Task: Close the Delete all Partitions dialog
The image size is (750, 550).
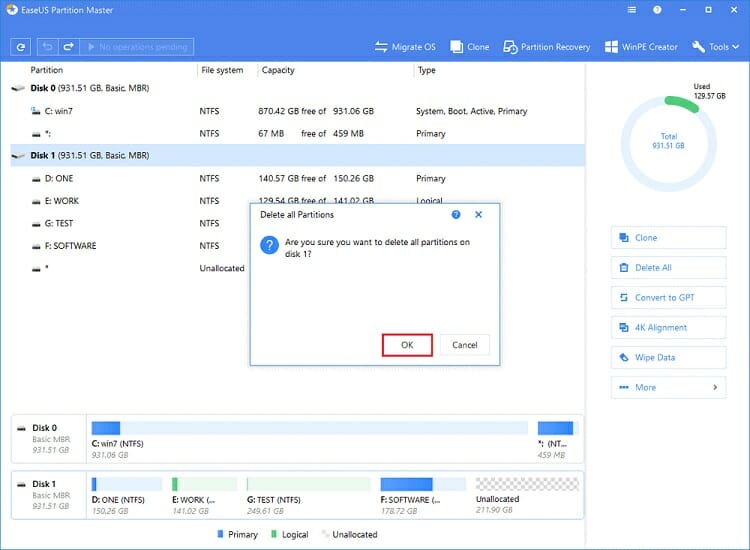Action: (x=479, y=215)
